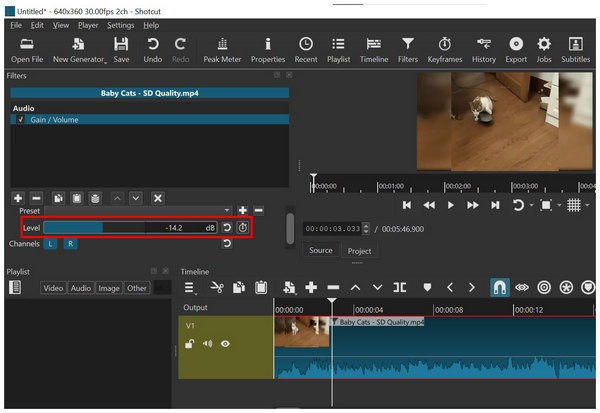Open the Settings menu

[x=121, y=24]
